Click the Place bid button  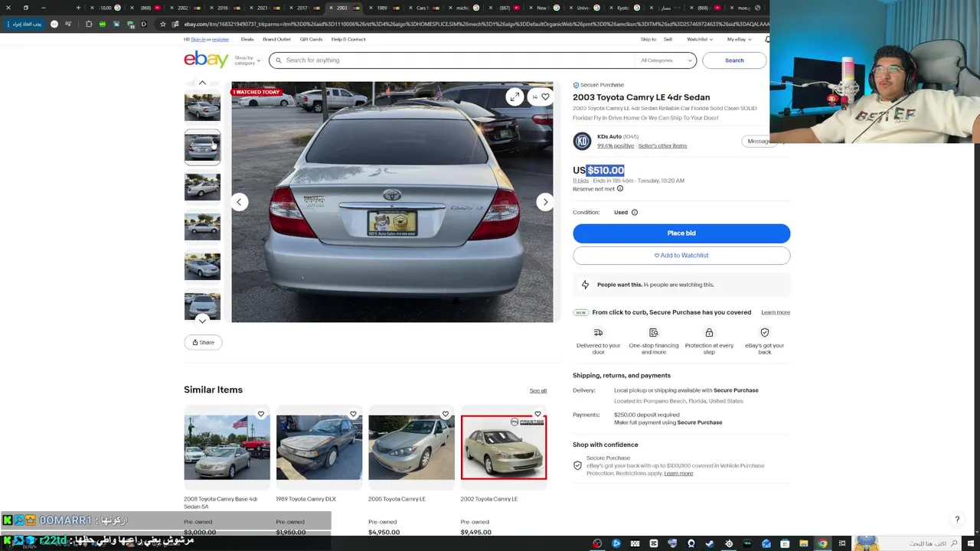click(x=681, y=233)
